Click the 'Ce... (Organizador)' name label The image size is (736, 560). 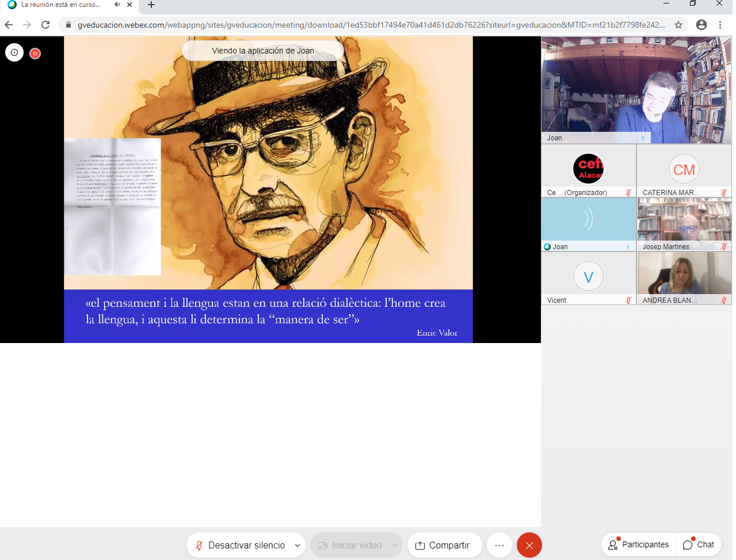(x=577, y=193)
